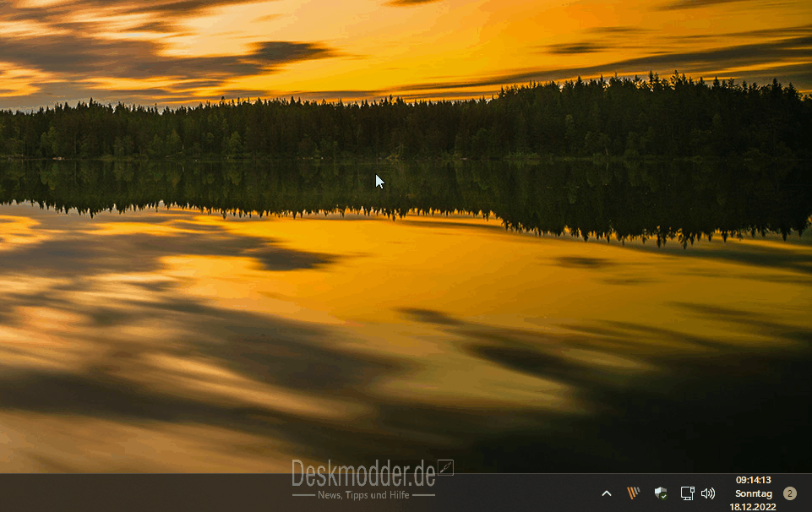Screen dimensions: 812x512
Task: Open the wired network status icon
Action: pyautogui.click(x=687, y=493)
